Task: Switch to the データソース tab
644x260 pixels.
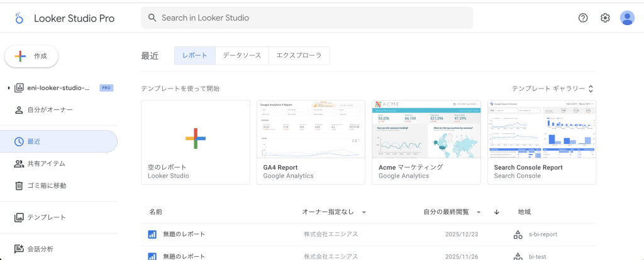Action: (x=242, y=56)
